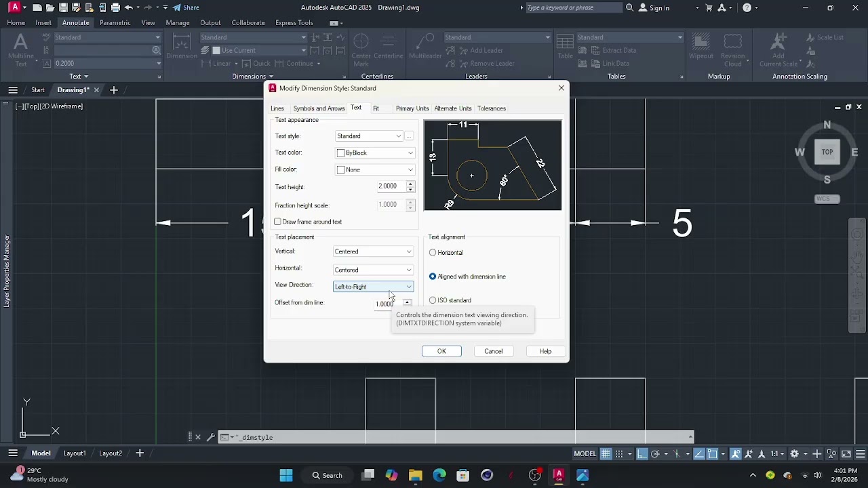Expand the Text ribbon panel title
Screen dimensions: 868x488
pos(79,77)
